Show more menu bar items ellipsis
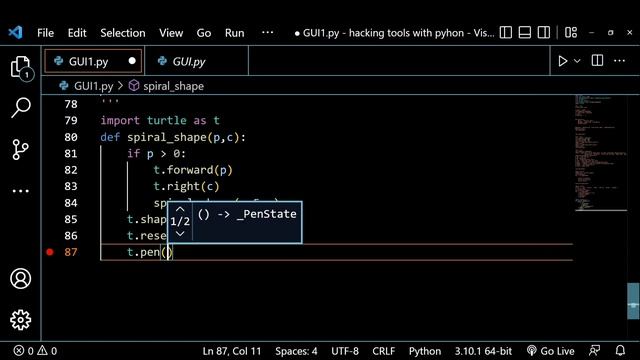The image size is (640, 360). 267,32
